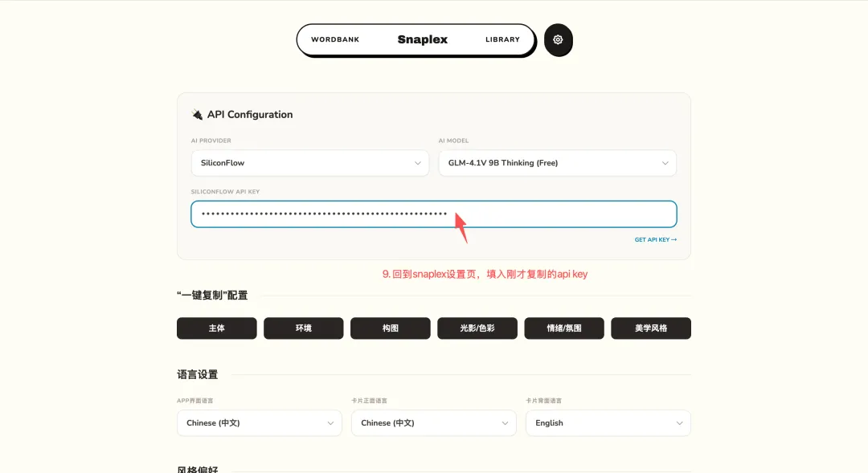Open the settings gear icon
The height and width of the screenshot is (473, 868).
pos(558,39)
